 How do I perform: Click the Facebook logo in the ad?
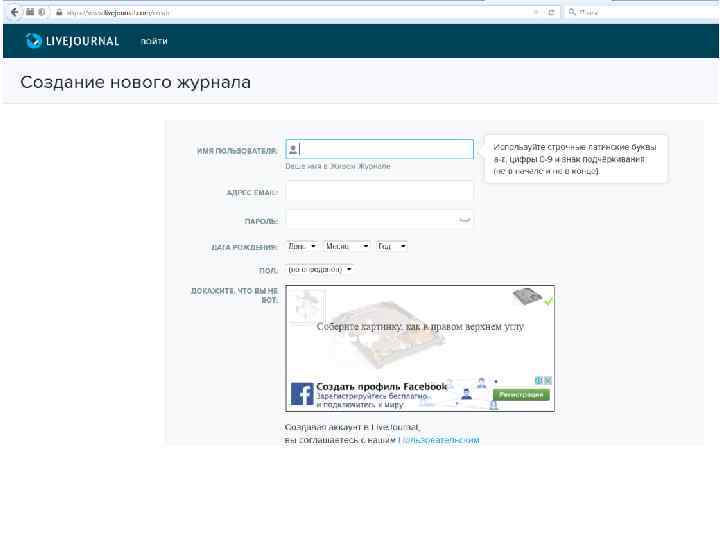pos(302,394)
